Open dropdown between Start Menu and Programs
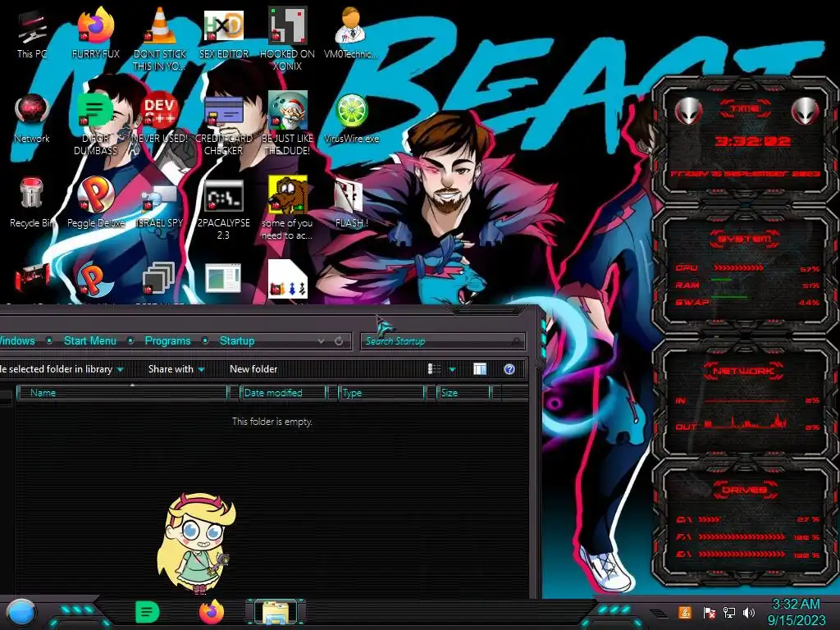840x630 pixels. tap(130, 340)
